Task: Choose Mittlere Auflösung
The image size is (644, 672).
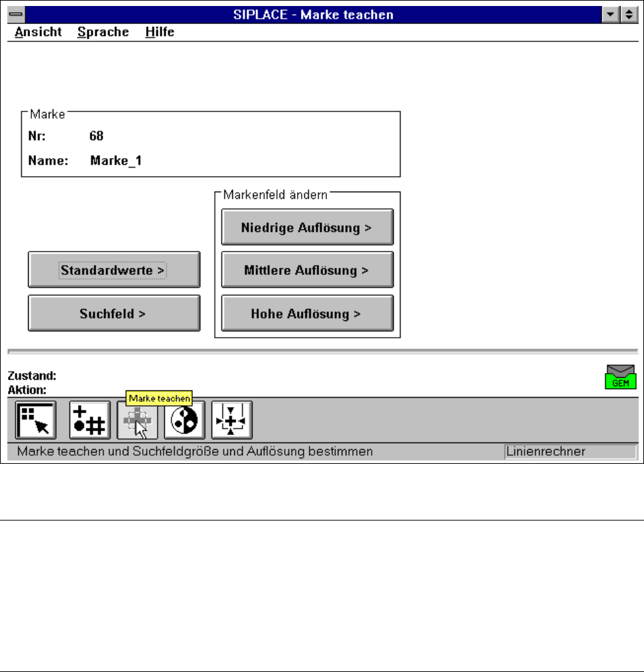Action: pos(307,270)
